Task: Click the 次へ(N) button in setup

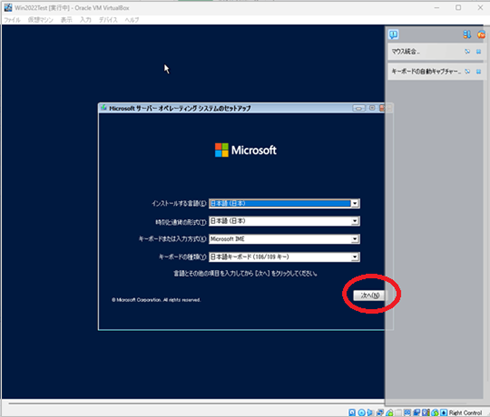Action: pyautogui.click(x=370, y=295)
